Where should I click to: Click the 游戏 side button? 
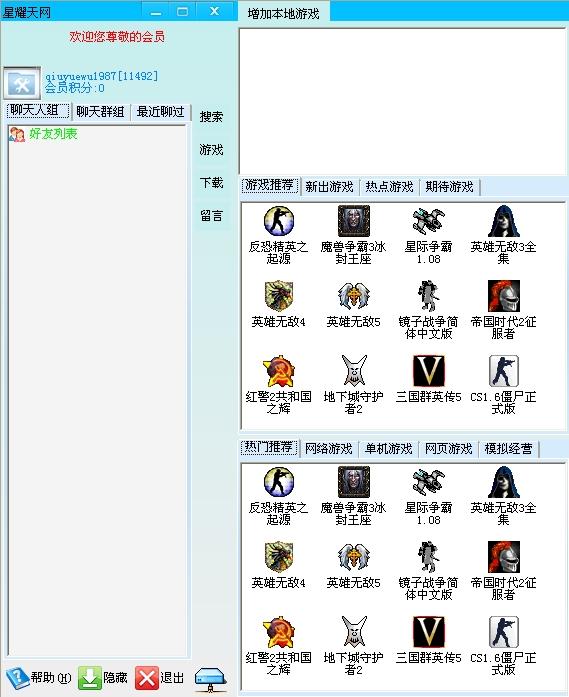[x=211, y=150]
